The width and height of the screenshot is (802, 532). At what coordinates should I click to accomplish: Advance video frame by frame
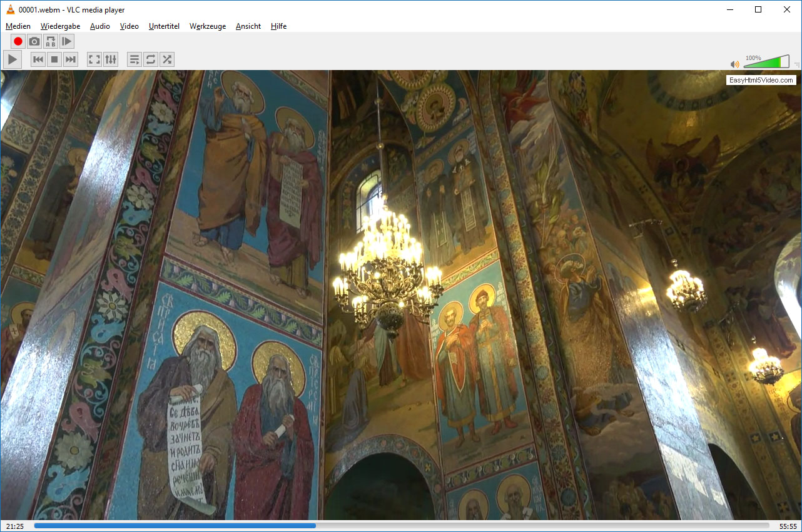coord(67,42)
